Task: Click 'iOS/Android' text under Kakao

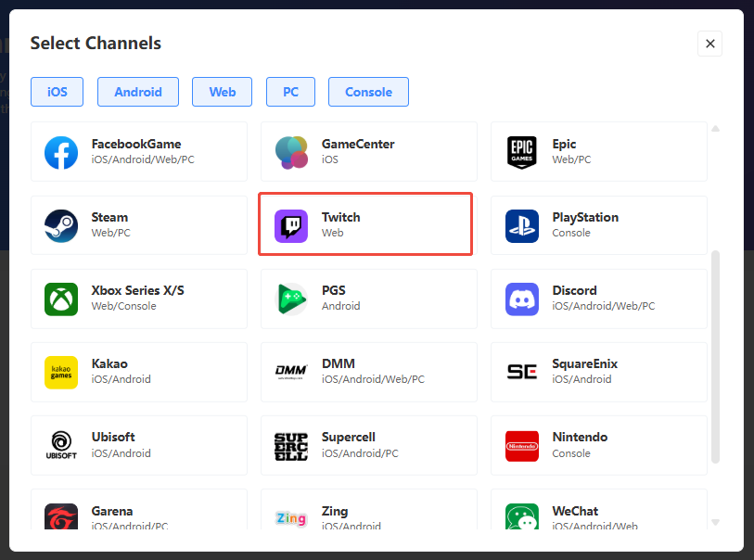Action: point(121,379)
